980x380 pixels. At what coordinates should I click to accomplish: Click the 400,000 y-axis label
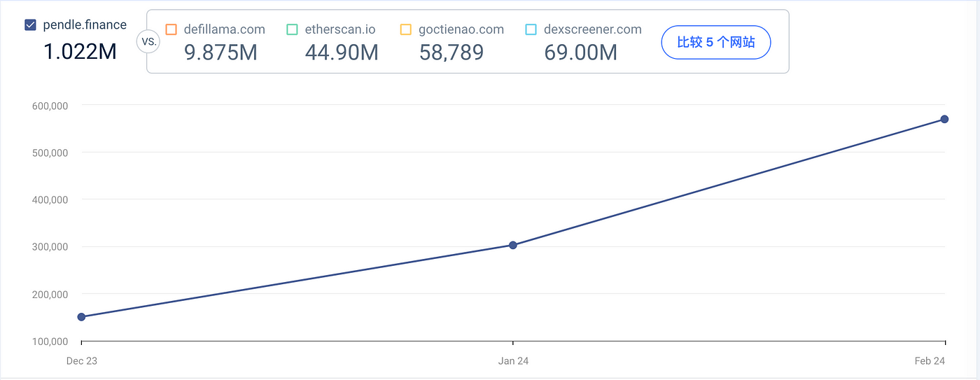pos(50,199)
